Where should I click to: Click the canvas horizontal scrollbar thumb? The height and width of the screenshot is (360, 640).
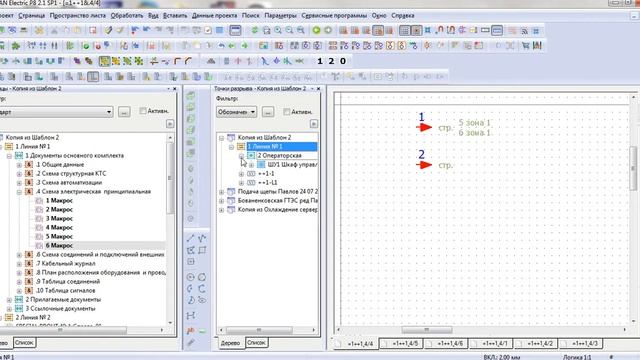coord(427,329)
